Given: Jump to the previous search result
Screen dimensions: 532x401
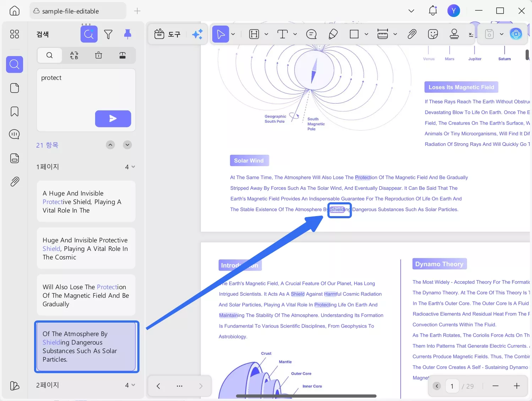Looking at the screenshot, I should point(110,145).
